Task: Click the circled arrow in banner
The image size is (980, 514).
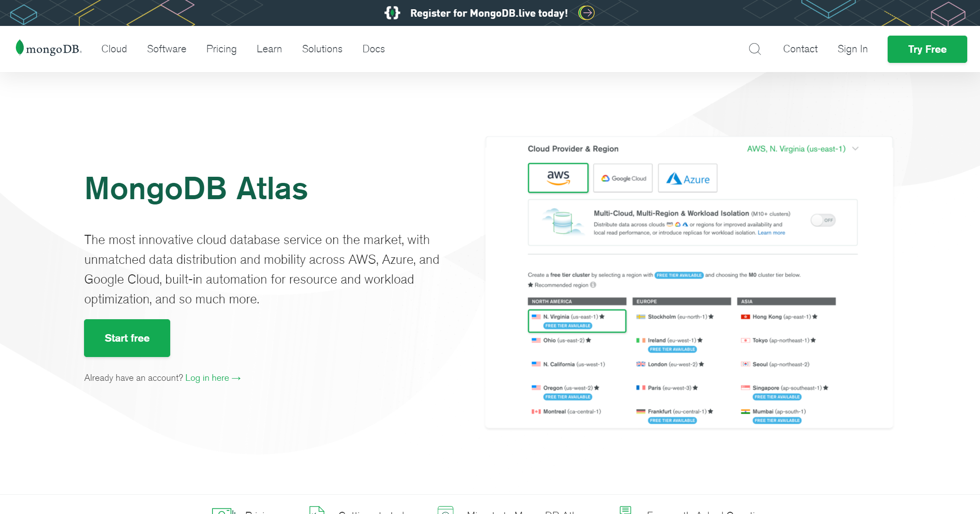Action: [x=586, y=13]
